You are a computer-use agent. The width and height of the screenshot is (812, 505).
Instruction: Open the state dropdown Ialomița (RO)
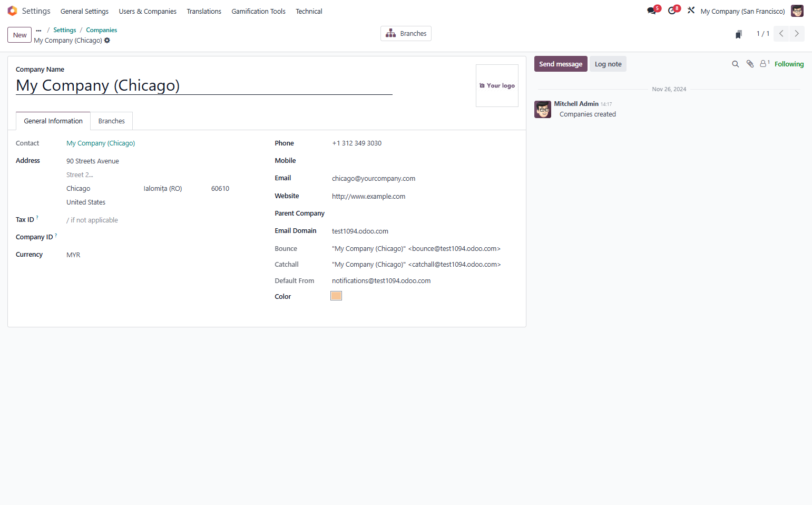[174, 189]
